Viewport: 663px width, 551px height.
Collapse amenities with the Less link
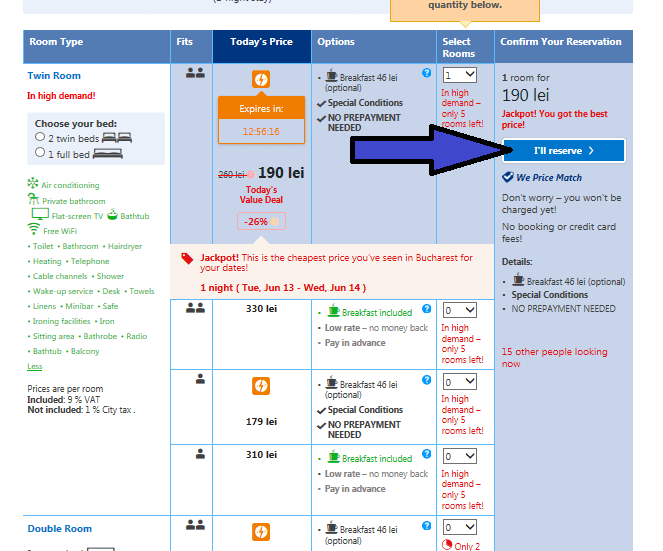[x=34, y=367]
